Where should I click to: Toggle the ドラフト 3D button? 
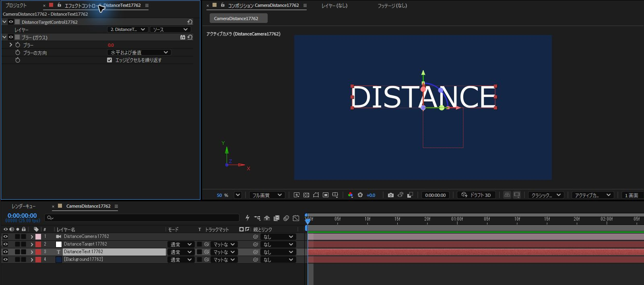pyautogui.click(x=477, y=195)
